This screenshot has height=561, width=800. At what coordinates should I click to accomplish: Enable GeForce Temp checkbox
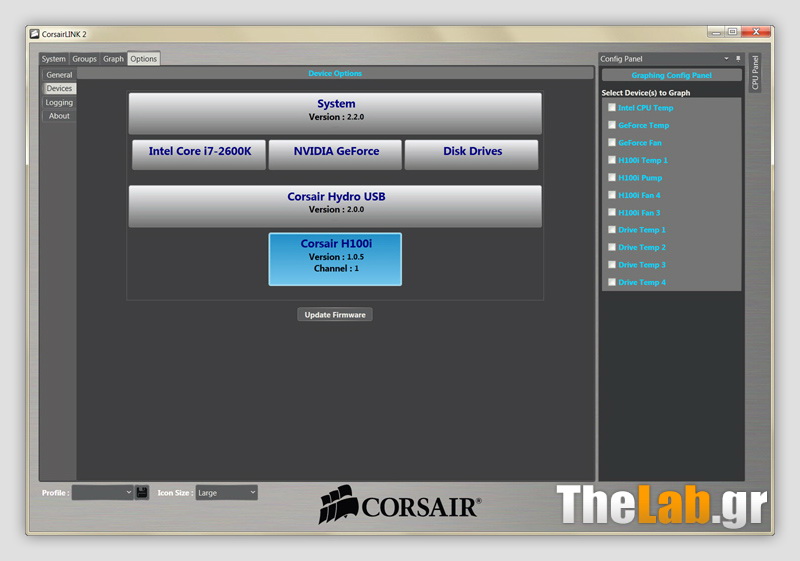[x=612, y=125]
